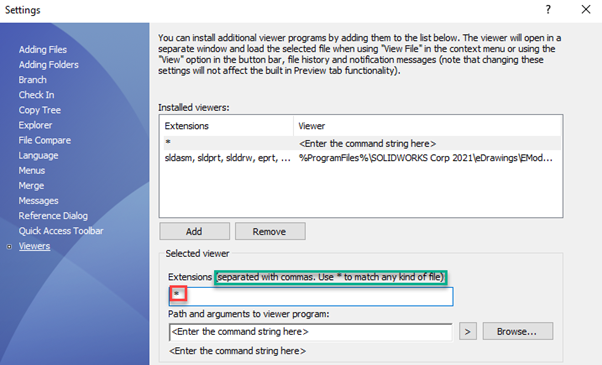
Task: Focus the Extensions input field
Action: pyautogui.click(x=311, y=296)
